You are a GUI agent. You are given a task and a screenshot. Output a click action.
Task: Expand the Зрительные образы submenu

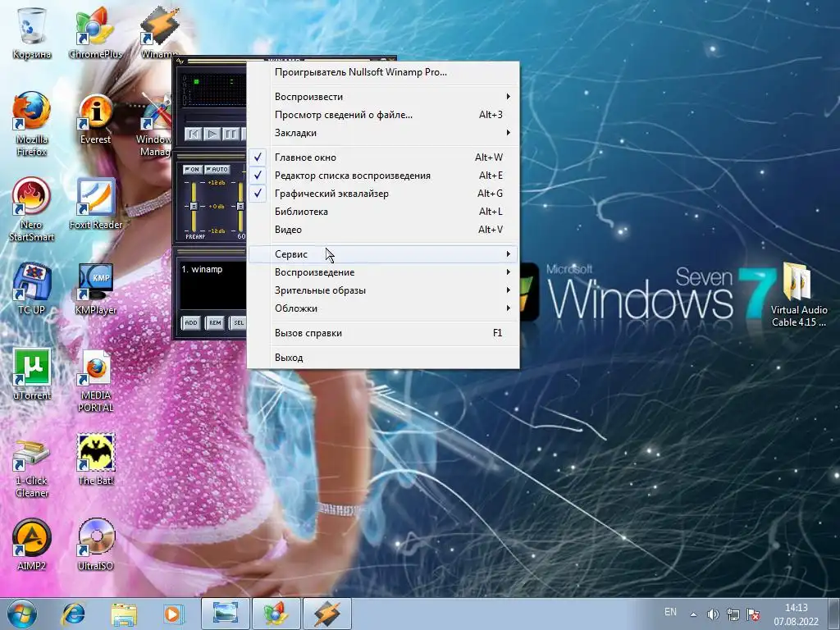pos(382,290)
